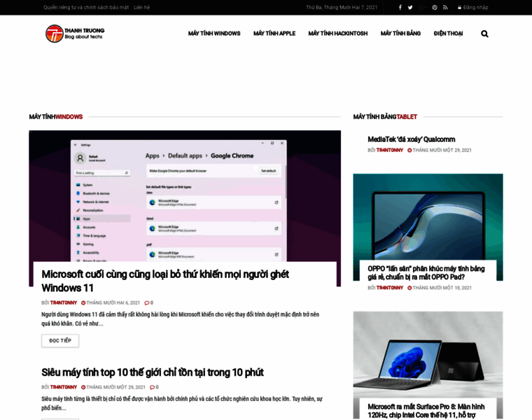Open the OPPO Pad tablet image

click(428, 217)
